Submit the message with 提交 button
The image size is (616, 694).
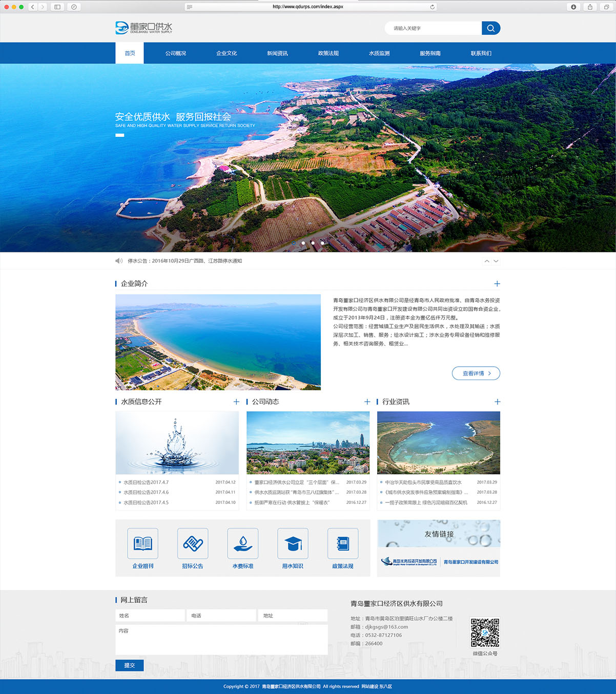point(130,665)
